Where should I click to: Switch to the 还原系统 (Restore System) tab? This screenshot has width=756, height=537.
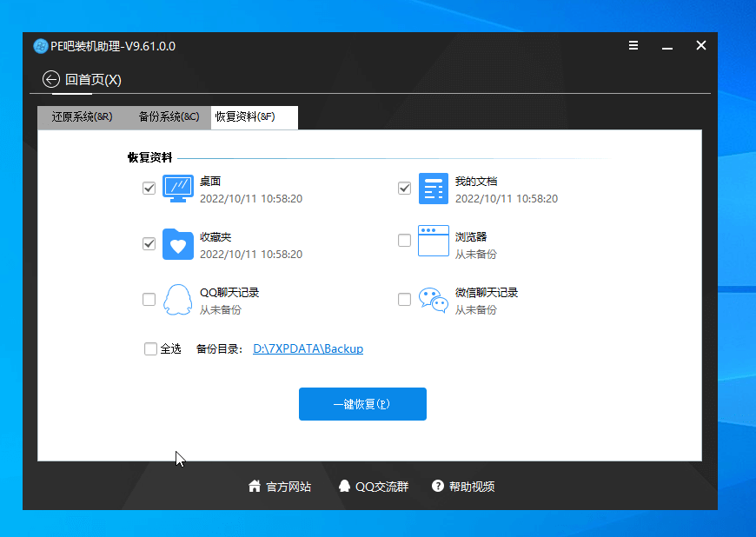82,117
